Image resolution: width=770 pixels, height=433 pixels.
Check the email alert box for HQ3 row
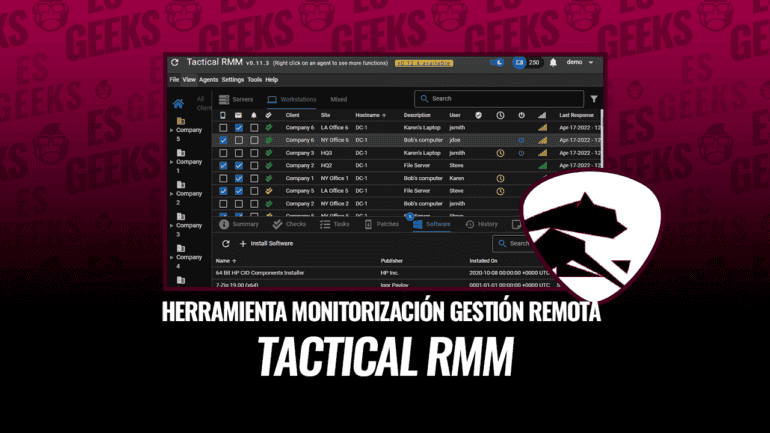(239, 153)
